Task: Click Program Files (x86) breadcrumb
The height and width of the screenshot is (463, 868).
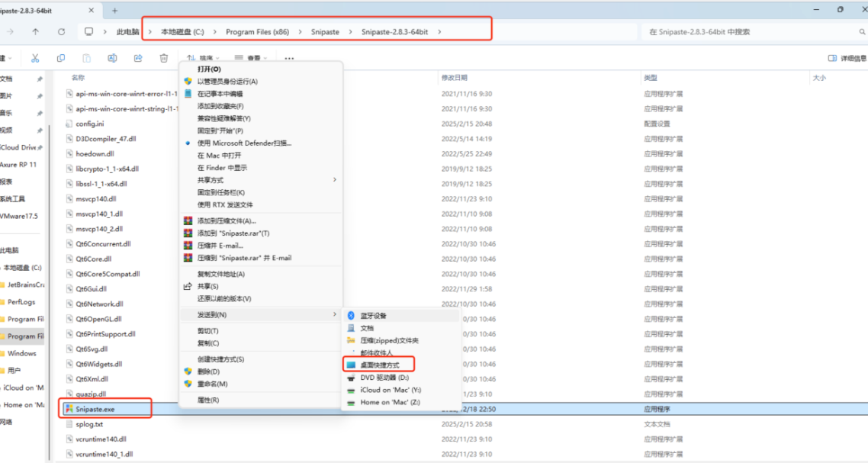Action: (257, 31)
